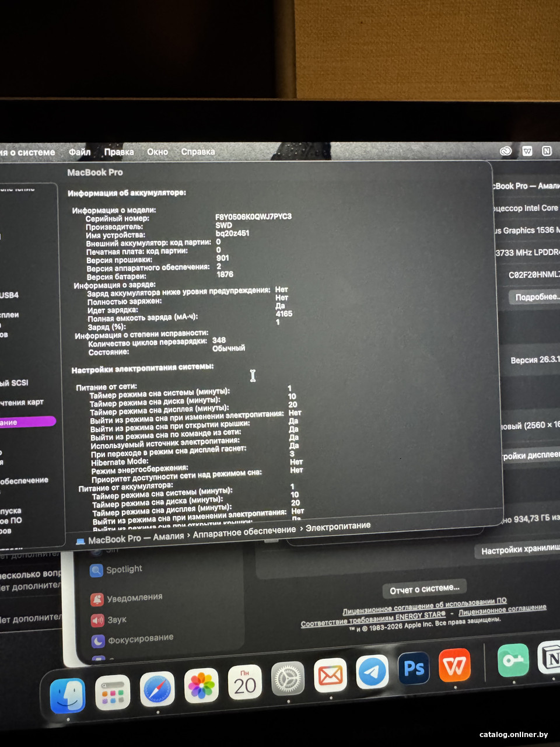Open Звук settings in sidebar
Screen dimensions: 560x747
point(108,620)
